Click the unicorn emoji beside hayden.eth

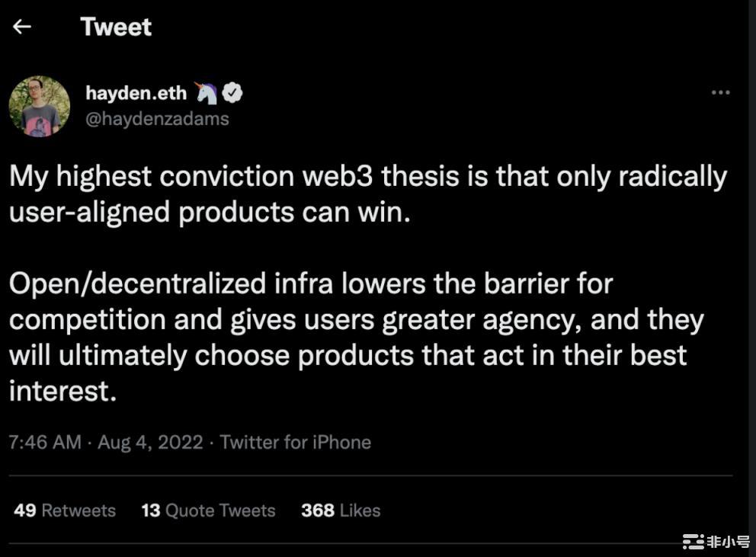point(207,93)
